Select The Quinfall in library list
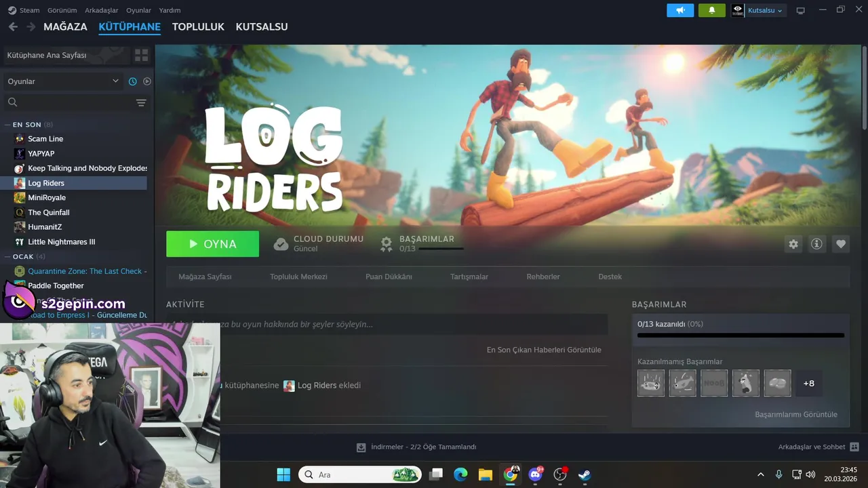Viewport: 868px width, 488px height. [48, 212]
